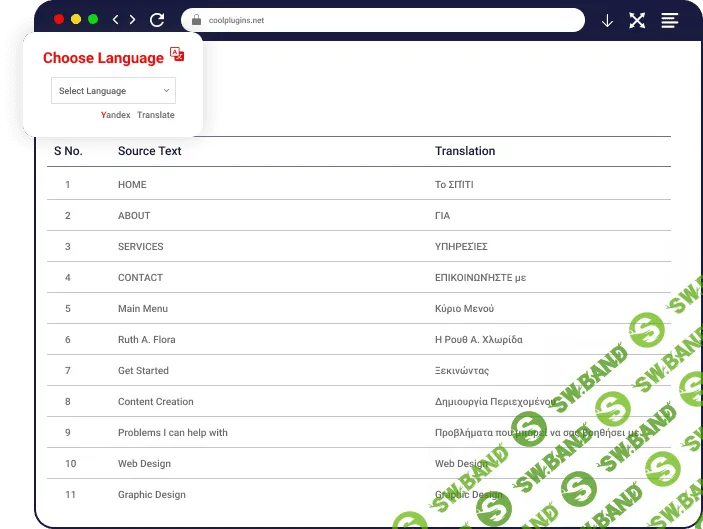
Task: Reload the page with the refresh icon
Action: point(157,20)
